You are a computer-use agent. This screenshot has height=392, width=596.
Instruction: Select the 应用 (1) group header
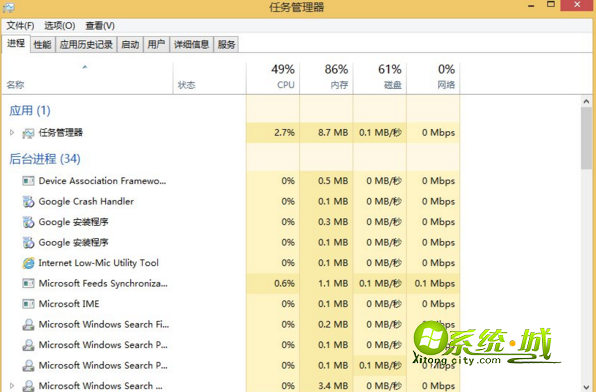30,111
